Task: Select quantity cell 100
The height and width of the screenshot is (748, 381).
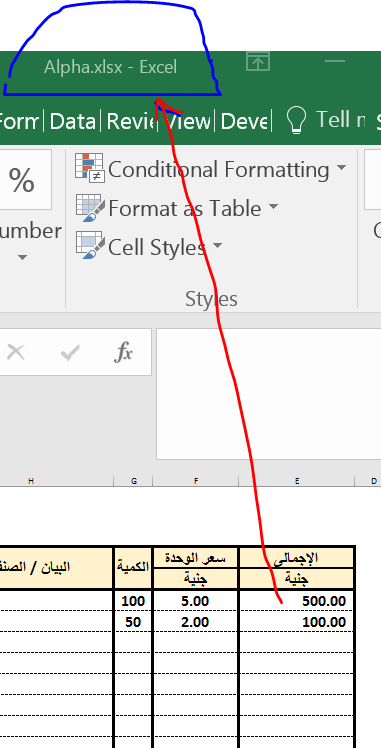Action: (x=133, y=601)
